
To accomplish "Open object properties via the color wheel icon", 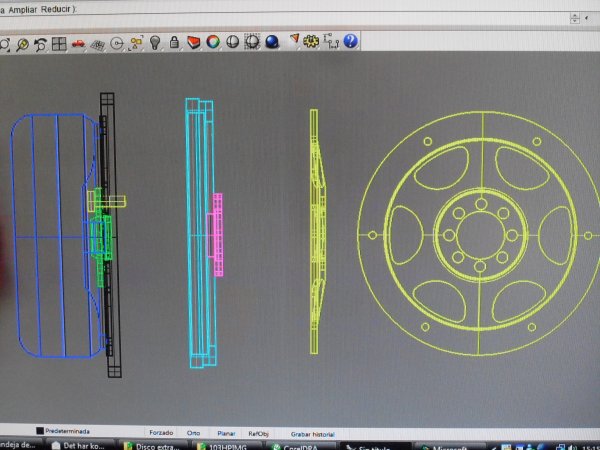I will click(x=212, y=42).
